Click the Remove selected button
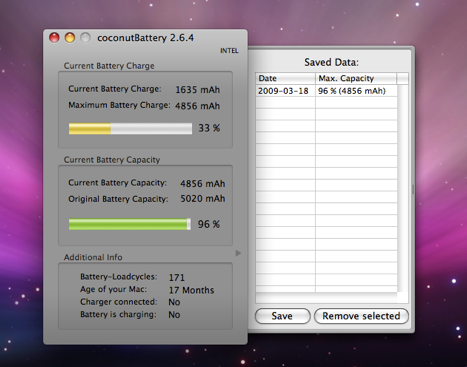 pyautogui.click(x=361, y=316)
